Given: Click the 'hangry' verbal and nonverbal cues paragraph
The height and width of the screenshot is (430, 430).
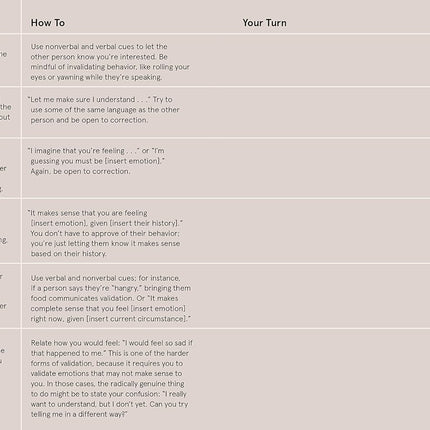Looking at the screenshot, I should click(x=111, y=298).
